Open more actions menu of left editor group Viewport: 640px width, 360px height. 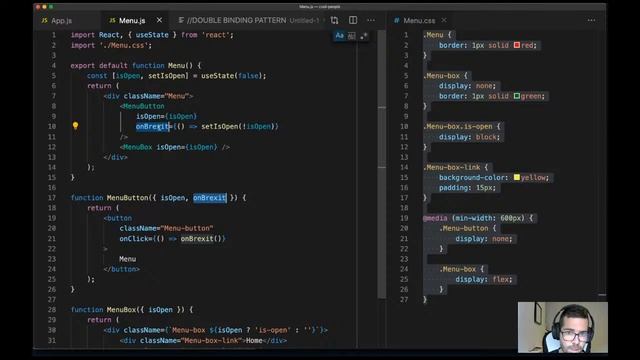point(371,20)
